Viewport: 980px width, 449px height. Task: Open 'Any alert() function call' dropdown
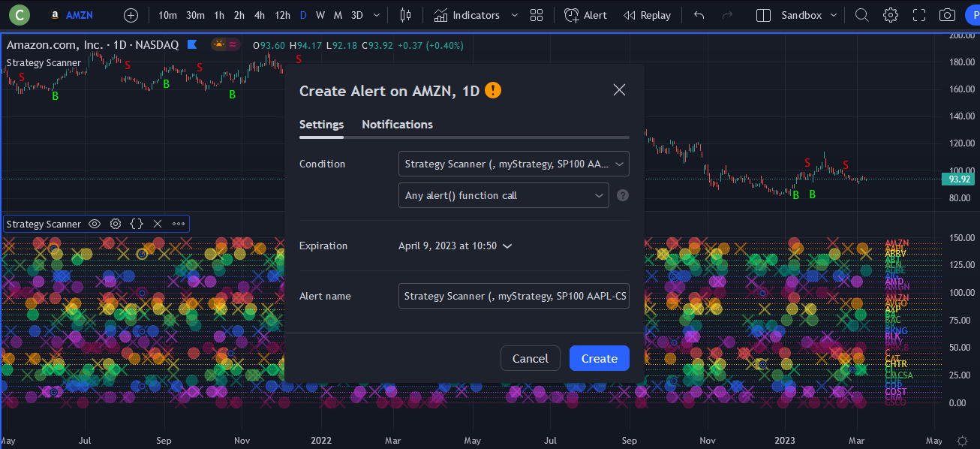(x=504, y=195)
